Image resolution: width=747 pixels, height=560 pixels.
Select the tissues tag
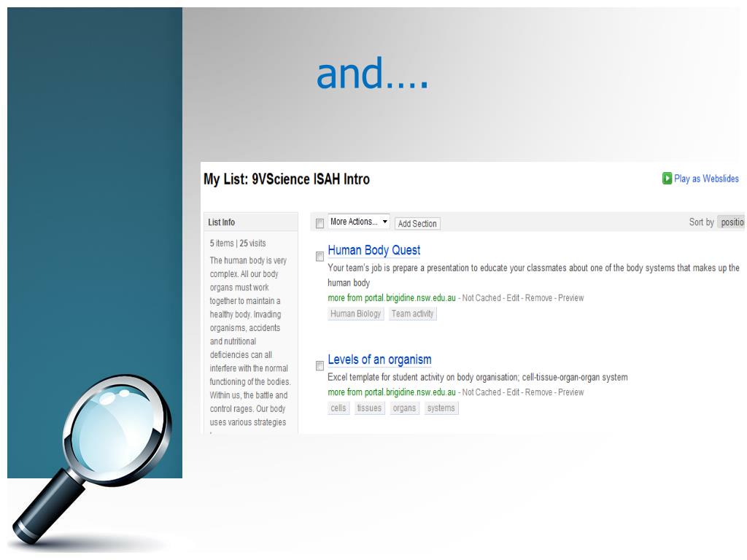pyautogui.click(x=369, y=408)
